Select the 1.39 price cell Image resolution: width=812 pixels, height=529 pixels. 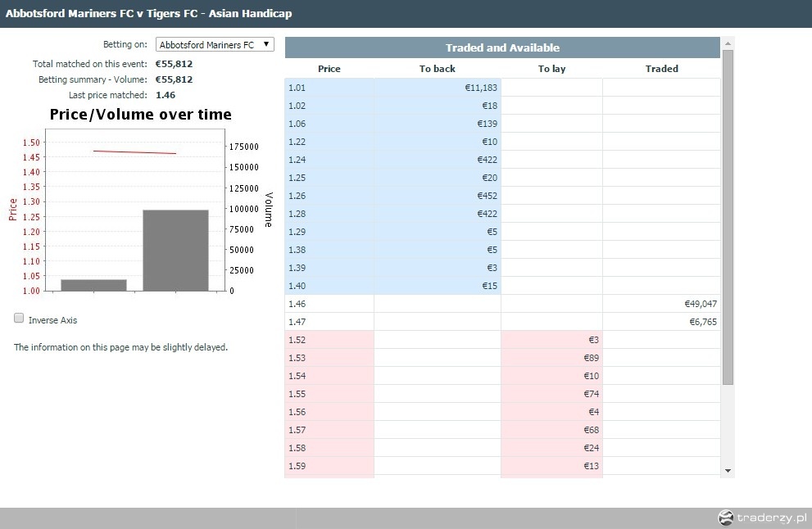pos(329,268)
